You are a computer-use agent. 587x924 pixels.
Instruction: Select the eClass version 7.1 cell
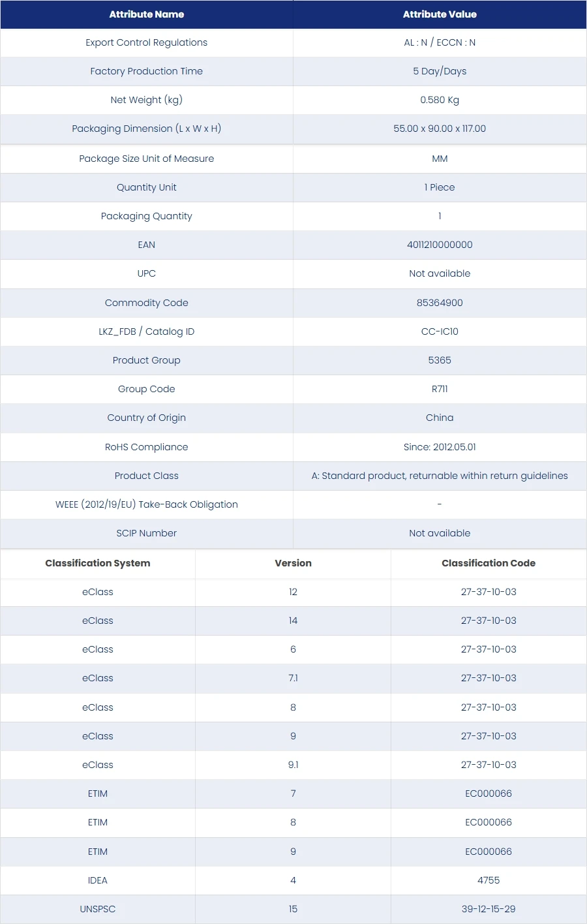[x=293, y=678]
